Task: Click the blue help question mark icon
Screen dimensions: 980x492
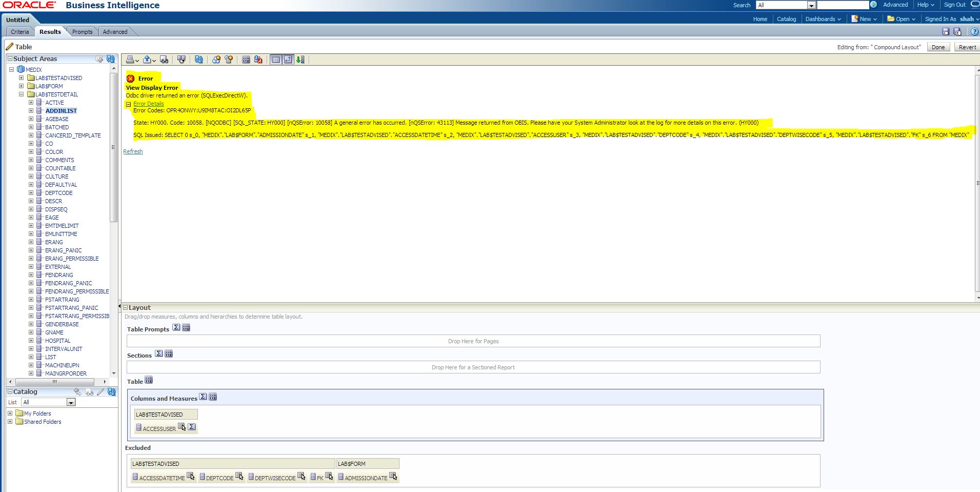Action: (x=974, y=32)
